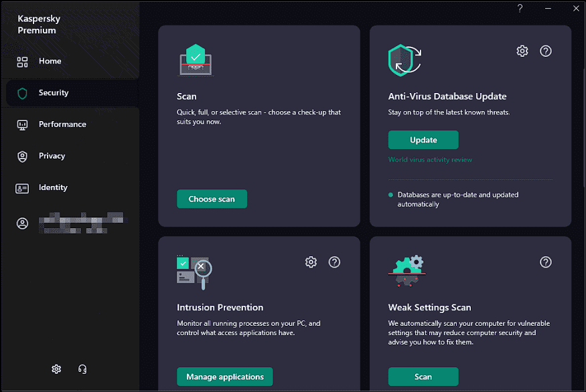Click 'Stay on top of the latest known threats'
586x392 pixels.
tap(449, 112)
